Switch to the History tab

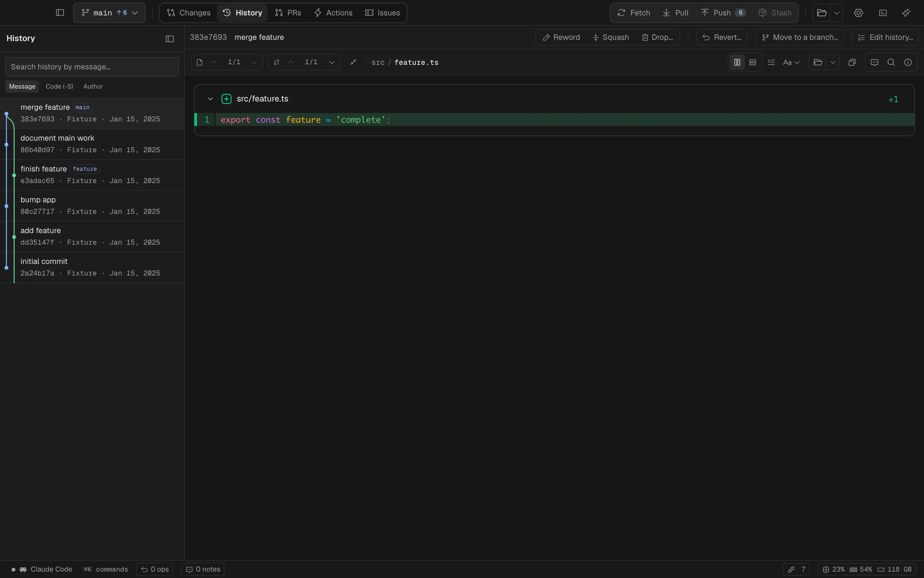click(243, 13)
